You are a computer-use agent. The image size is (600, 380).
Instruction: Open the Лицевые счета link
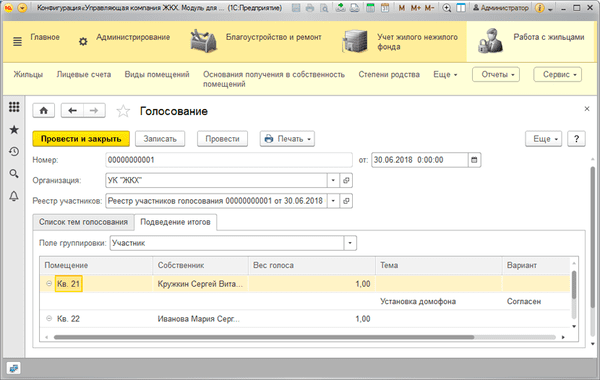[x=84, y=75]
